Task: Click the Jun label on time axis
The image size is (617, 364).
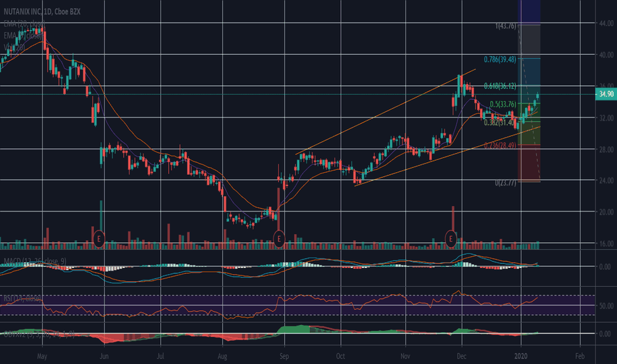Action: (104, 356)
